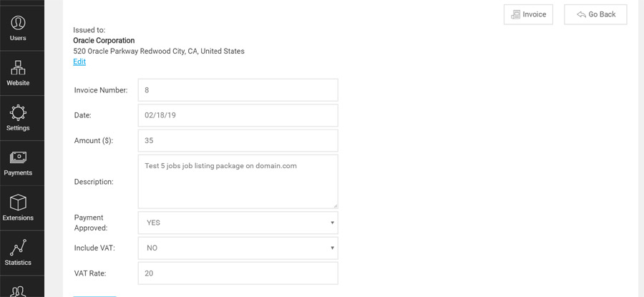Focus the Invoice Number field
The image size is (644, 297).
pyautogui.click(x=238, y=90)
